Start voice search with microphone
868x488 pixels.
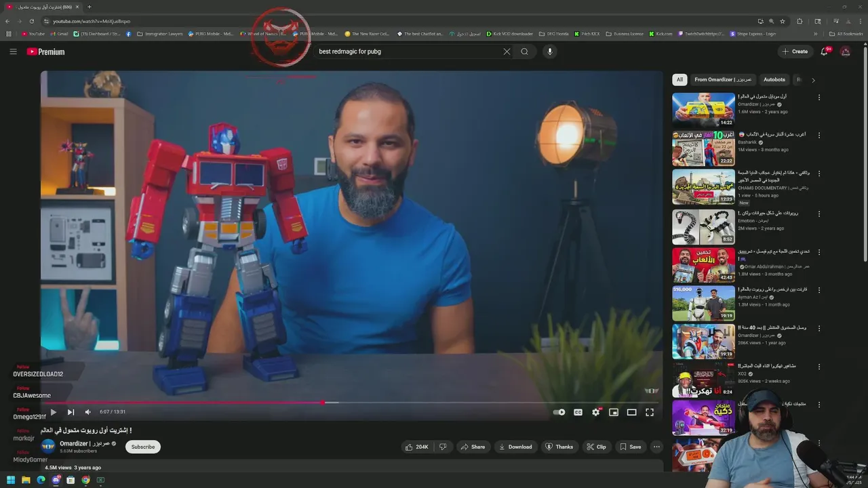[550, 52]
